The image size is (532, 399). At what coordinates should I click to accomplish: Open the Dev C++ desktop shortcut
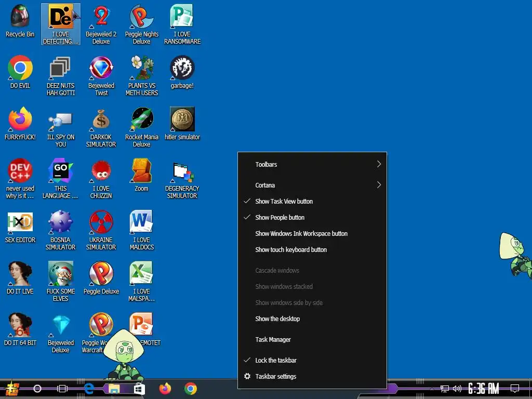[20, 179]
